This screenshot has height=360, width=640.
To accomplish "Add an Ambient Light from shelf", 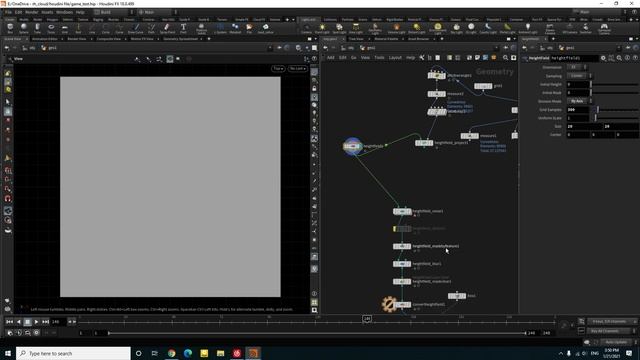I will [528, 28].
